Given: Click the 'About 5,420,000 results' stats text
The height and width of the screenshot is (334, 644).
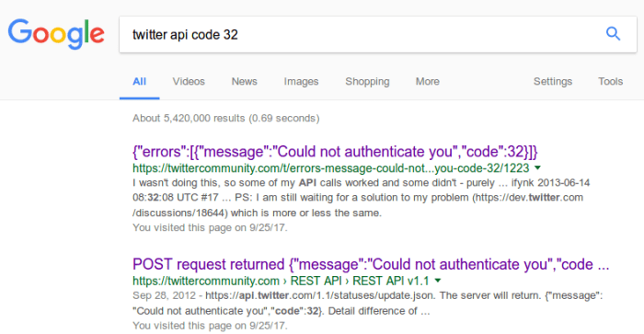Looking at the screenshot, I should pyautogui.click(x=226, y=119).
